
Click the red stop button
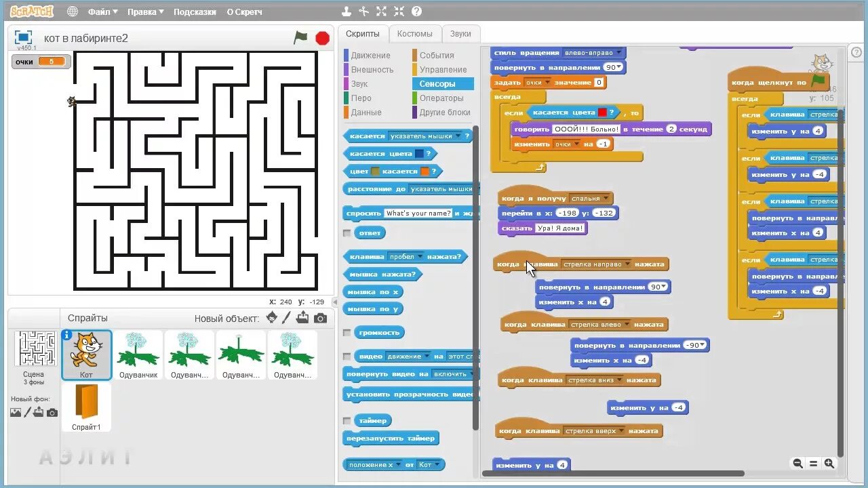coord(323,38)
